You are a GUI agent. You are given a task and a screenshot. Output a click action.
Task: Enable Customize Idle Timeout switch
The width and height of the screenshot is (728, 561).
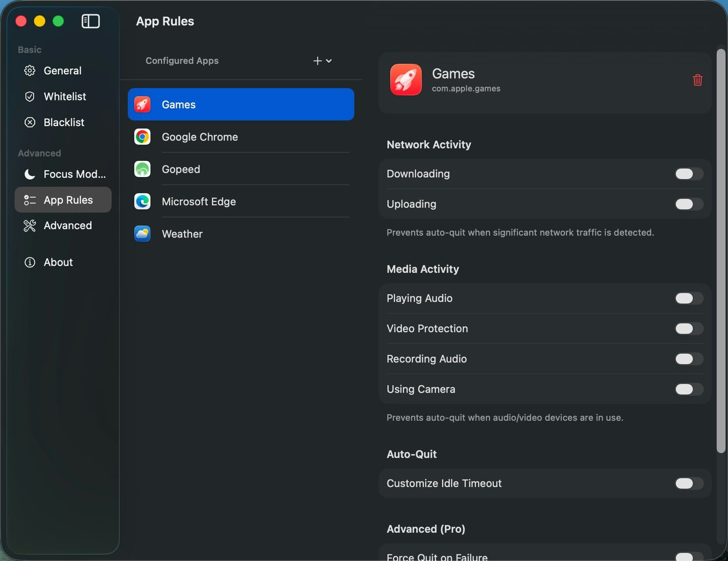click(x=689, y=483)
